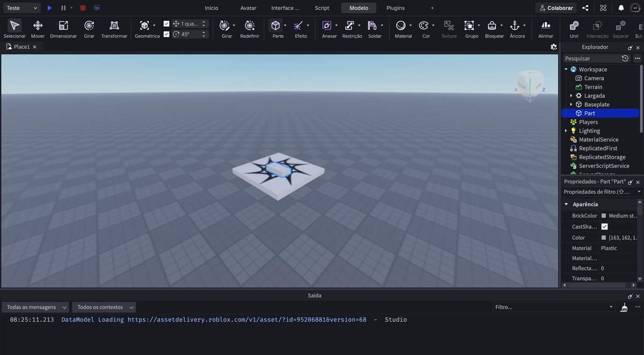
Task: Uncheck the CastShadow property checkbox
Action: tap(604, 227)
